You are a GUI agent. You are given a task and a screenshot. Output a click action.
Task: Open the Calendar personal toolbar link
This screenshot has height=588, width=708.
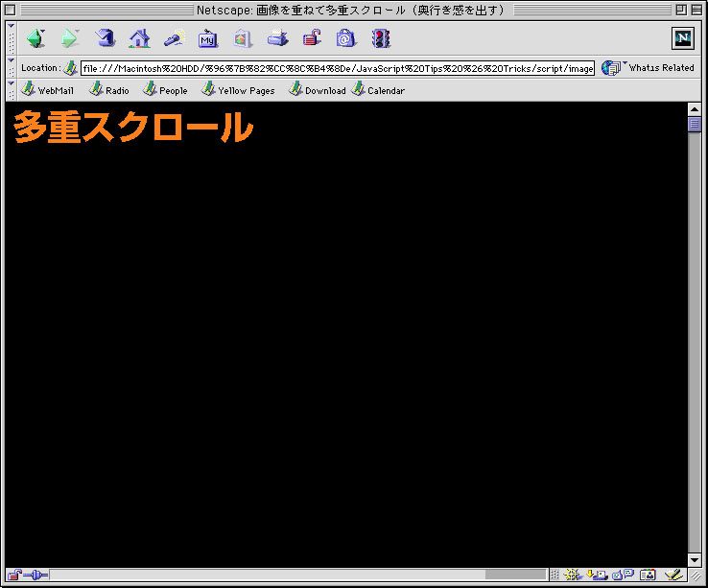tap(378, 90)
